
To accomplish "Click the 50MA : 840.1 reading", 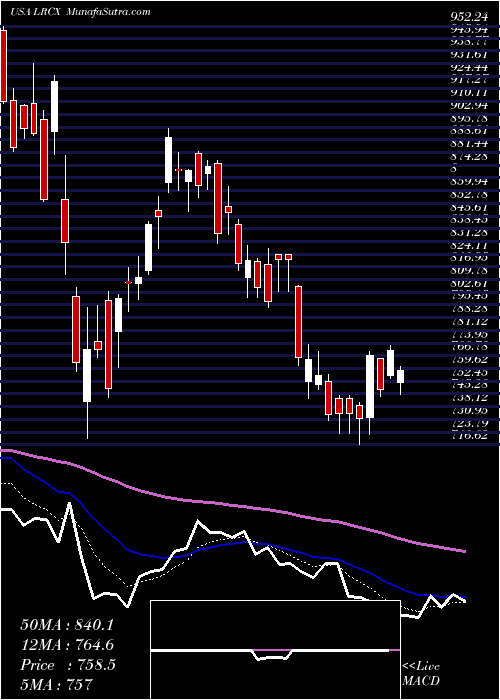I will (67, 625).
